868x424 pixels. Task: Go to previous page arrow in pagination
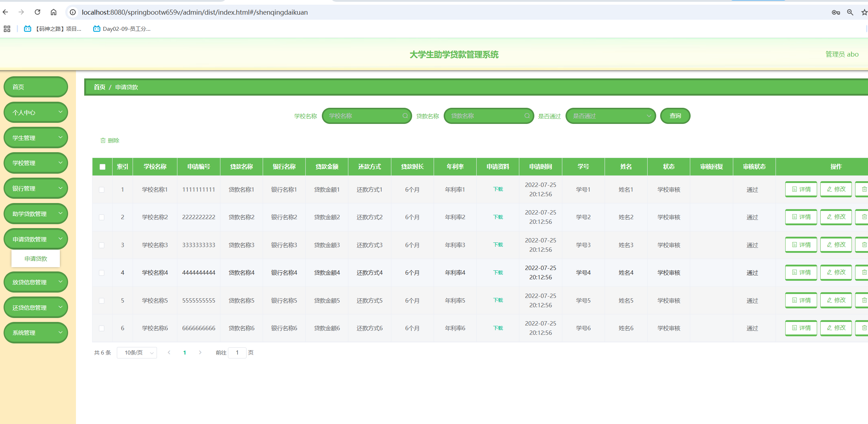point(169,352)
